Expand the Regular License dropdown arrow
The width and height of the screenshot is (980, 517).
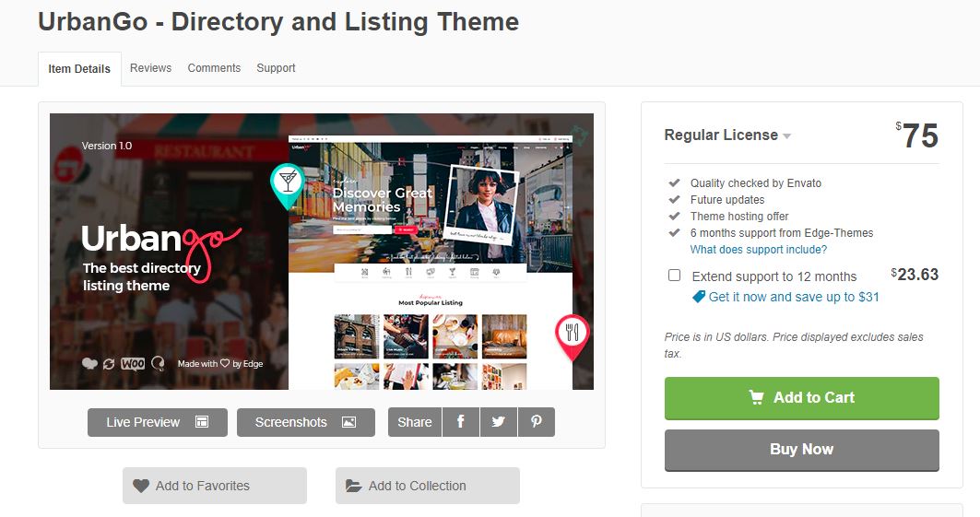(x=787, y=136)
